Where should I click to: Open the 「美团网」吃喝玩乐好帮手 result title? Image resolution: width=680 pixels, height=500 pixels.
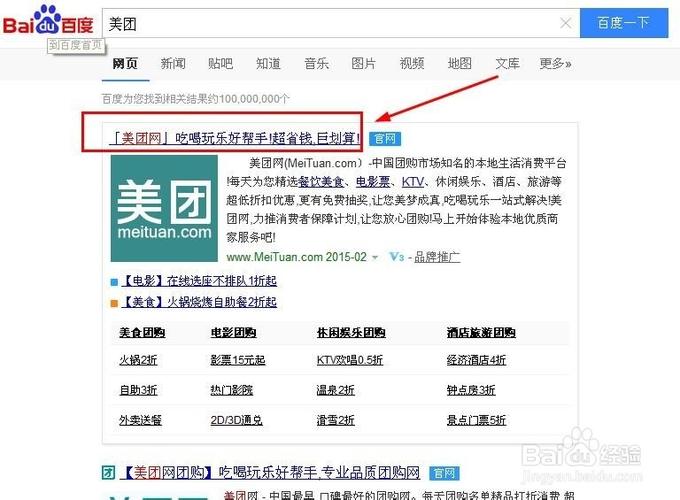click(235, 138)
